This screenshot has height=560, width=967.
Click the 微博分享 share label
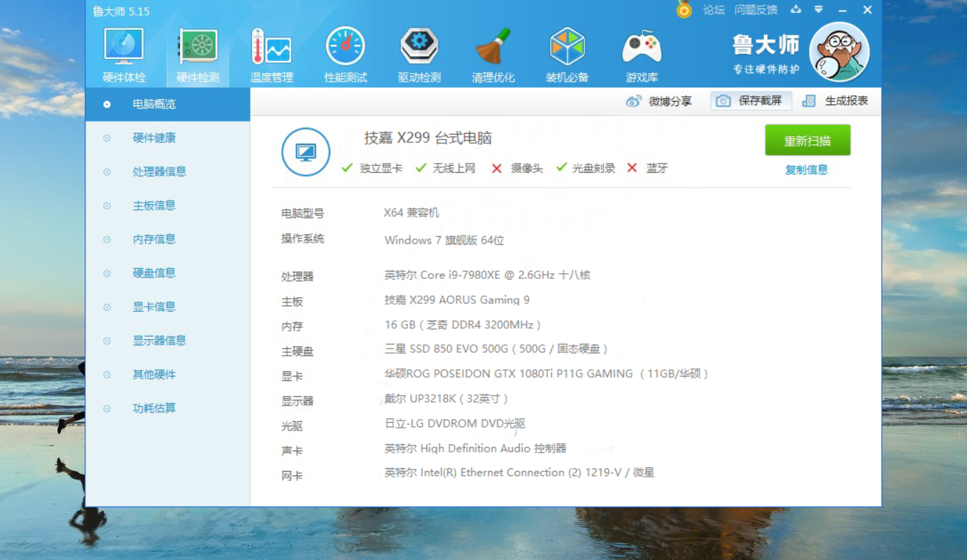(670, 101)
